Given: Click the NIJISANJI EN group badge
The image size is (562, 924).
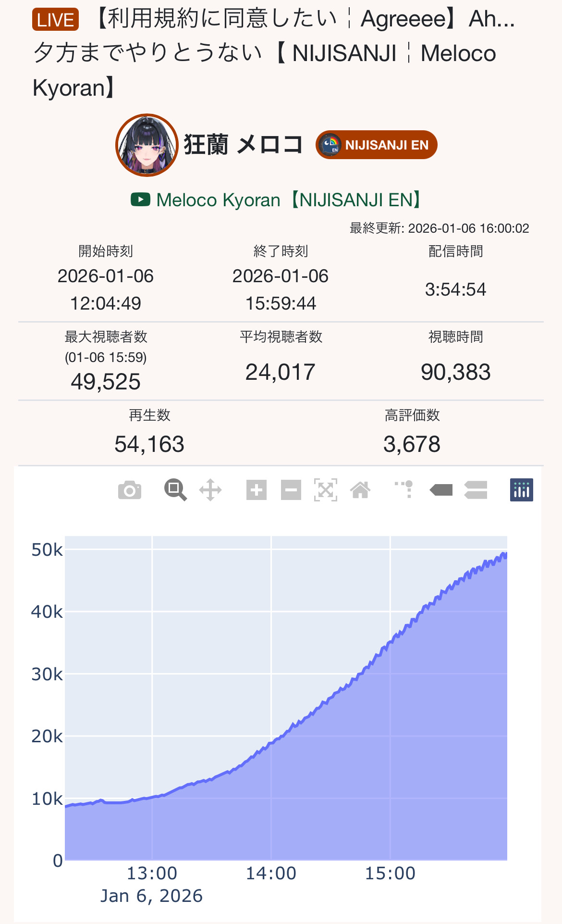Looking at the screenshot, I should tap(377, 145).
